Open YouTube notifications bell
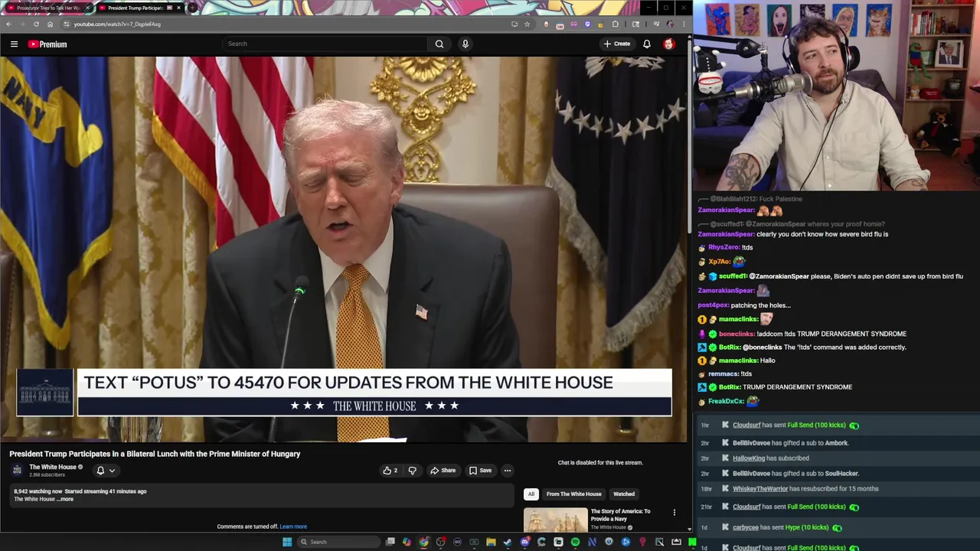 [x=647, y=44]
